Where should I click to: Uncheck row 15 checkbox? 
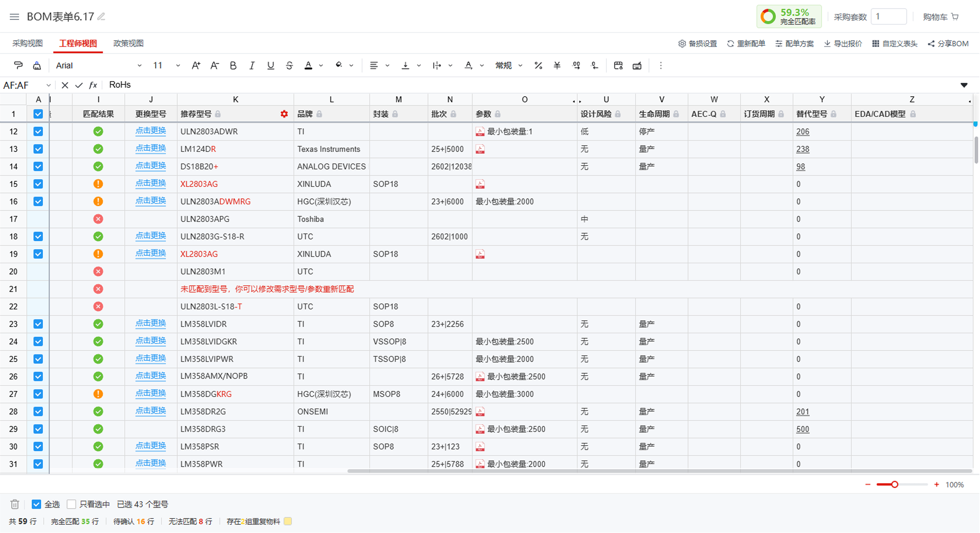click(38, 184)
